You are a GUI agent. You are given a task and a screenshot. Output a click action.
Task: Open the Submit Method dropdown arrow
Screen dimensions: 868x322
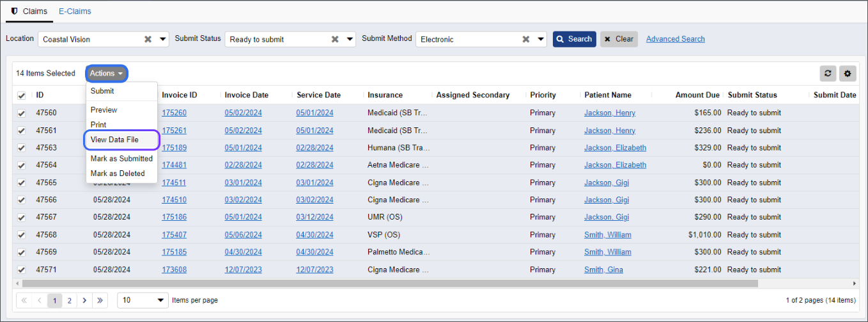pos(541,39)
